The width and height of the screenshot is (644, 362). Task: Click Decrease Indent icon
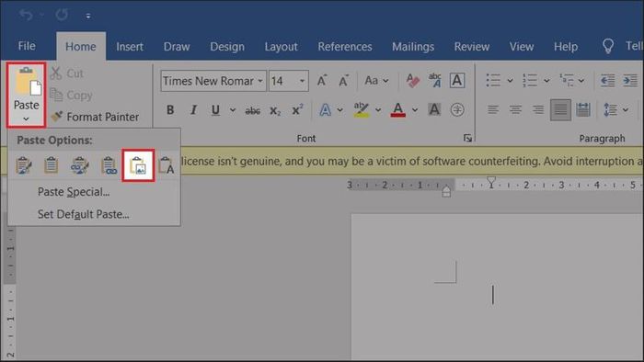click(607, 80)
